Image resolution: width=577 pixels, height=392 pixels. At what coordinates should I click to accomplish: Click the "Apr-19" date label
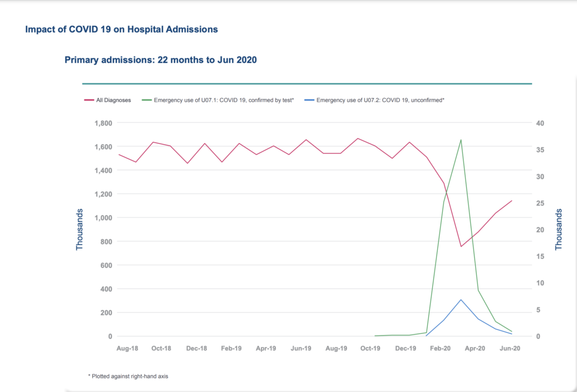(x=266, y=348)
